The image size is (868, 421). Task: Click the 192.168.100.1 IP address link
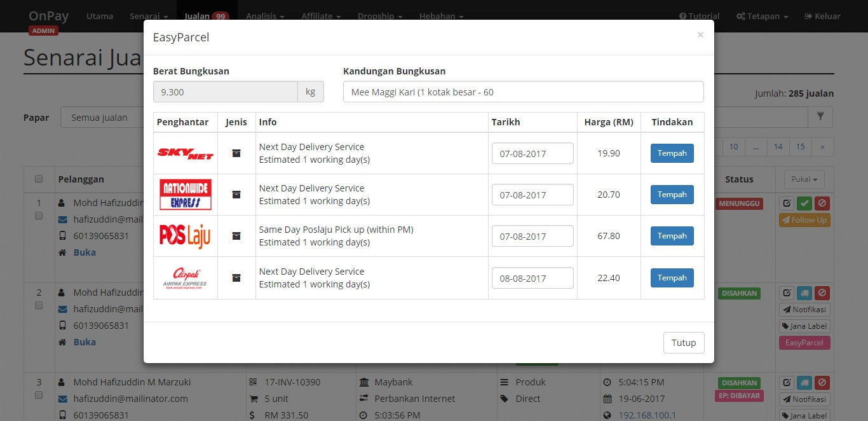coord(648,415)
